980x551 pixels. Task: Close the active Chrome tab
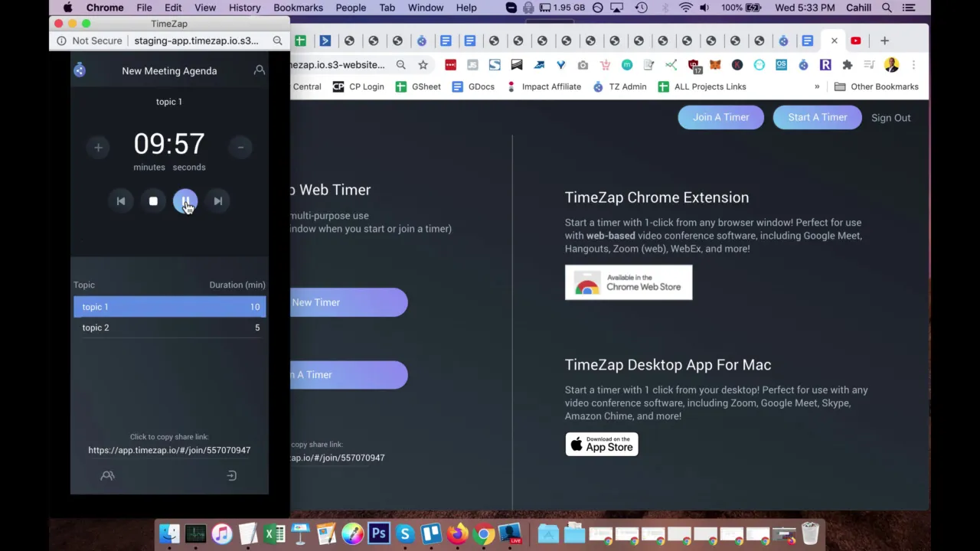point(835,41)
